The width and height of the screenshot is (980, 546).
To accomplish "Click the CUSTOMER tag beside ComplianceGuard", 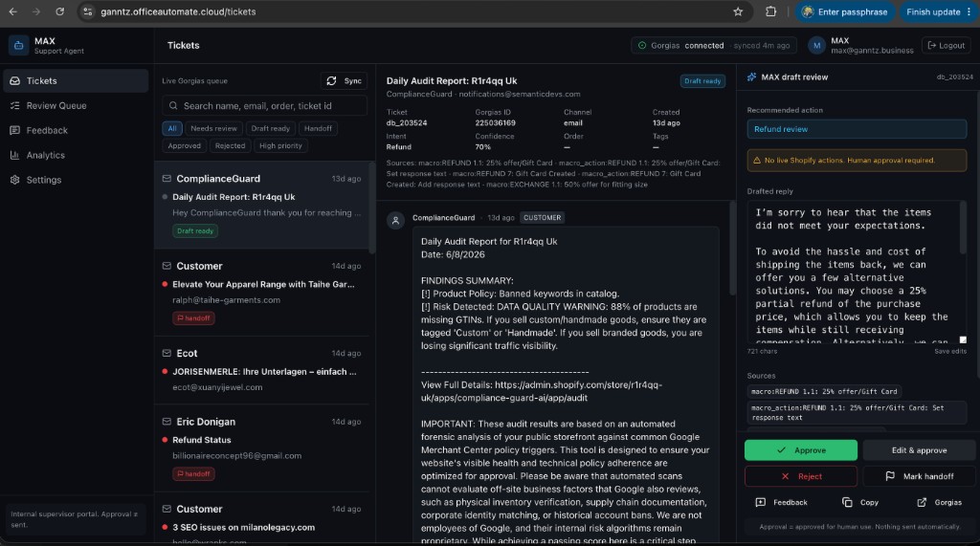I will click(x=542, y=217).
